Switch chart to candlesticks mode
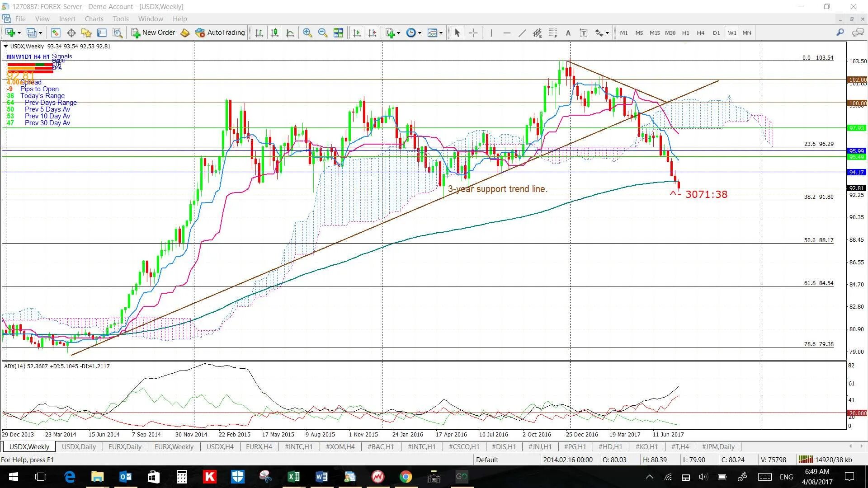Screen dimensions: 868x488 point(274,33)
